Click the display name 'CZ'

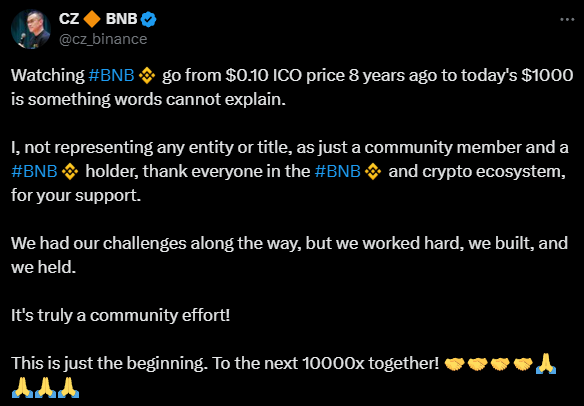(69, 19)
